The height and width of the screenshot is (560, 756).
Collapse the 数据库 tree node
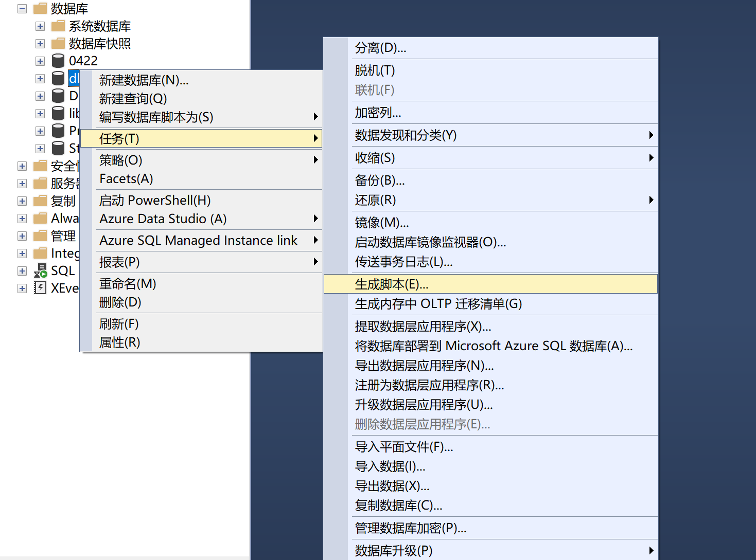pyautogui.click(x=22, y=8)
